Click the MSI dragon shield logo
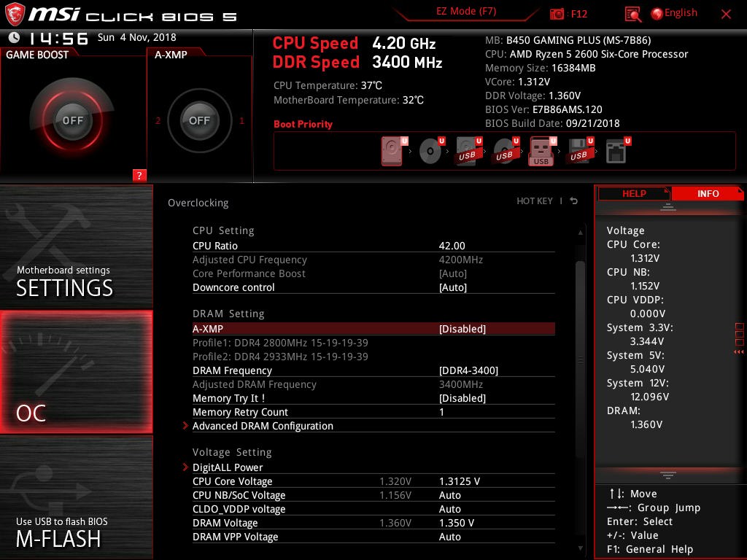 tap(15, 14)
